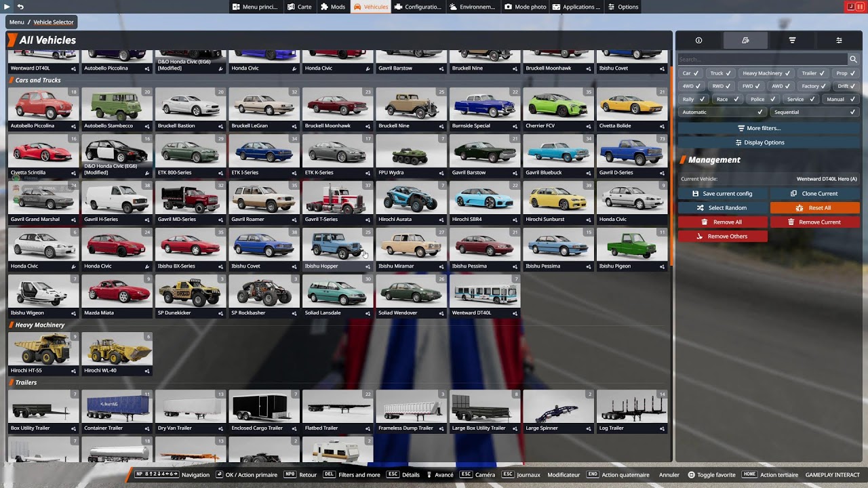Open the Environnement menu
Screen dimensions: 868x488
click(x=473, y=7)
